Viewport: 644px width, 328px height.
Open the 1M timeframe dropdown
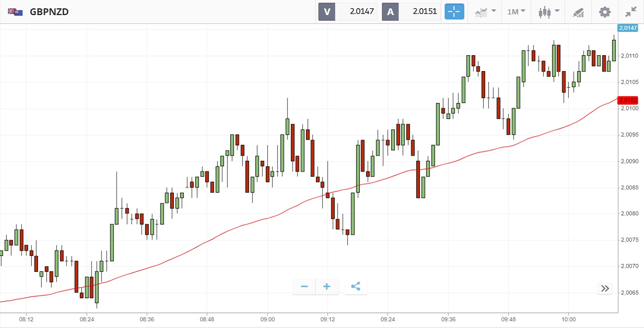click(516, 12)
